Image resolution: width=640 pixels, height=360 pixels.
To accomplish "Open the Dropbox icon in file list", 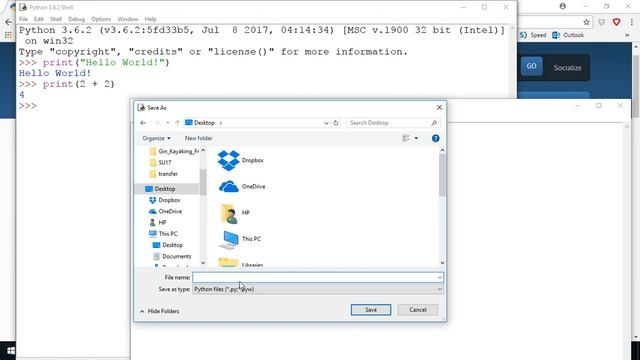I will 228,160.
